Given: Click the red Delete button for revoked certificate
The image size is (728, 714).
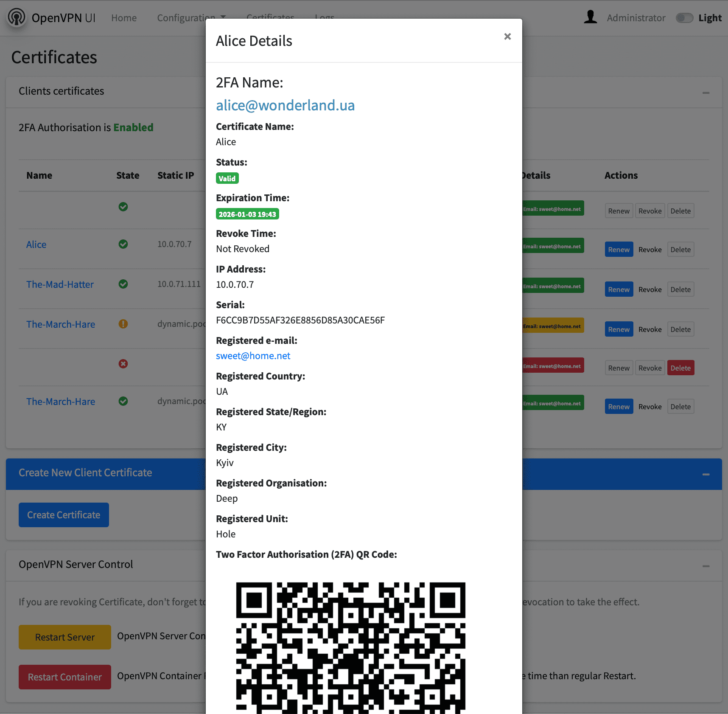Looking at the screenshot, I should tap(680, 368).
